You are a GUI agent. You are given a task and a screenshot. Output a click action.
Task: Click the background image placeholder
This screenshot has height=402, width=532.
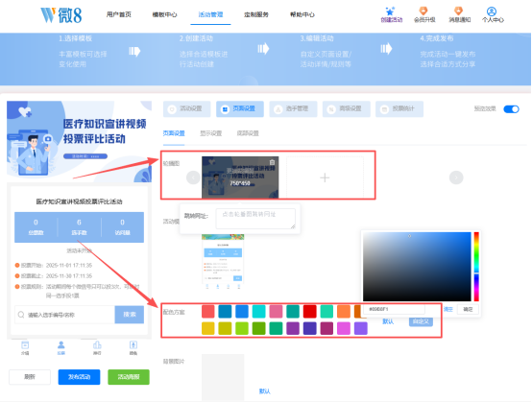pyautogui.click(x=223, y=377)
